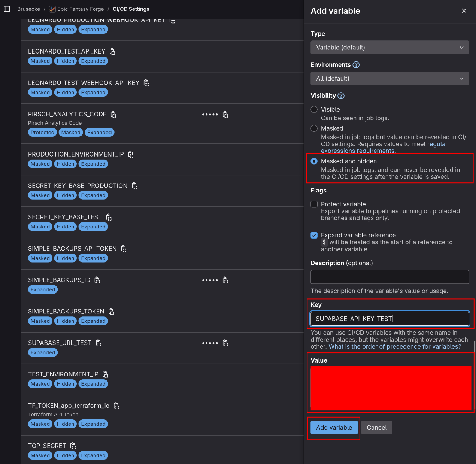Uncheck Expand variable reference
476x464 pixels.
coord(314,235)
